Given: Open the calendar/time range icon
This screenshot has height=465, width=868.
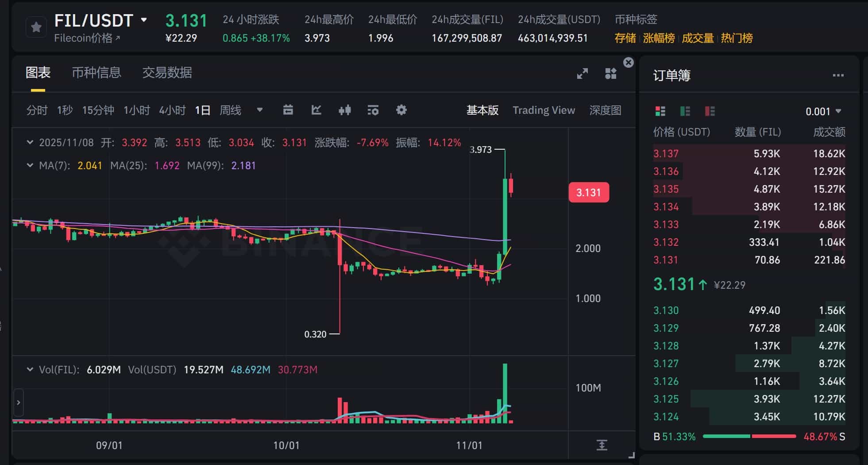Looking at the screenshot, I should click(288, 110).
